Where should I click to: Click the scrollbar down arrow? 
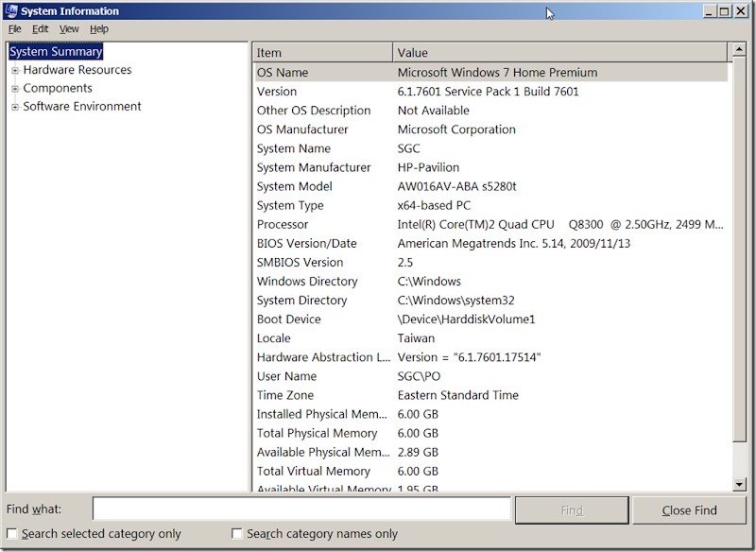[x=739, y=484]
